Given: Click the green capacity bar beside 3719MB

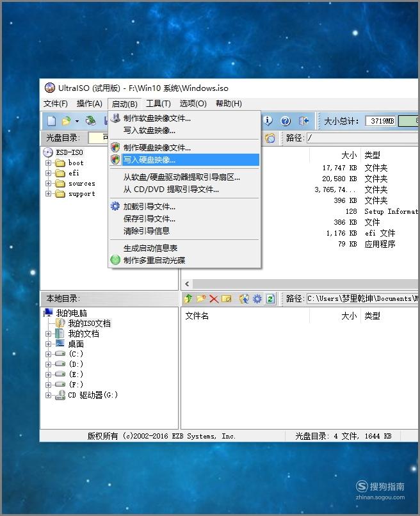Looking at the screenshot, I should click(x=408, y=121).
